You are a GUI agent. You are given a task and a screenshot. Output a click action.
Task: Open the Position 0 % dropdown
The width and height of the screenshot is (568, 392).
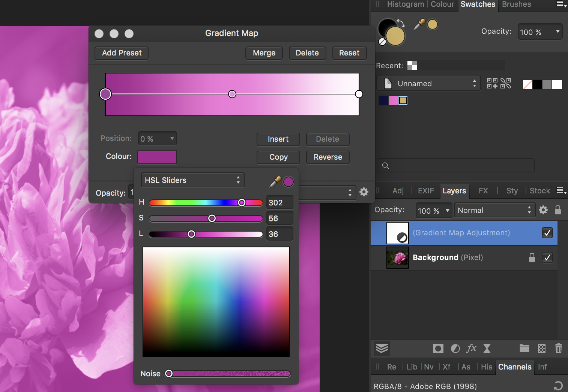point(157,139)
